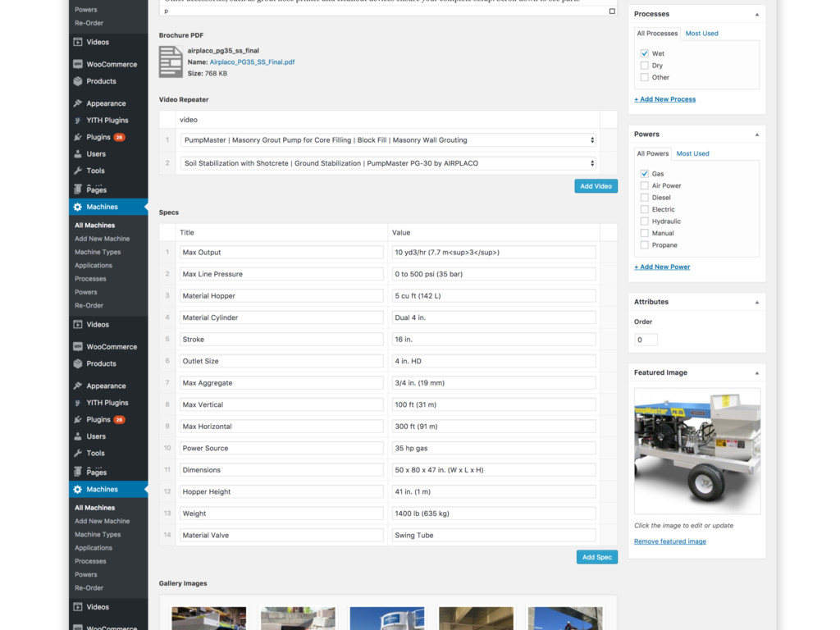
Task: Click the Plugins plug icon in the upper sidebar menu
Action: 78,137
